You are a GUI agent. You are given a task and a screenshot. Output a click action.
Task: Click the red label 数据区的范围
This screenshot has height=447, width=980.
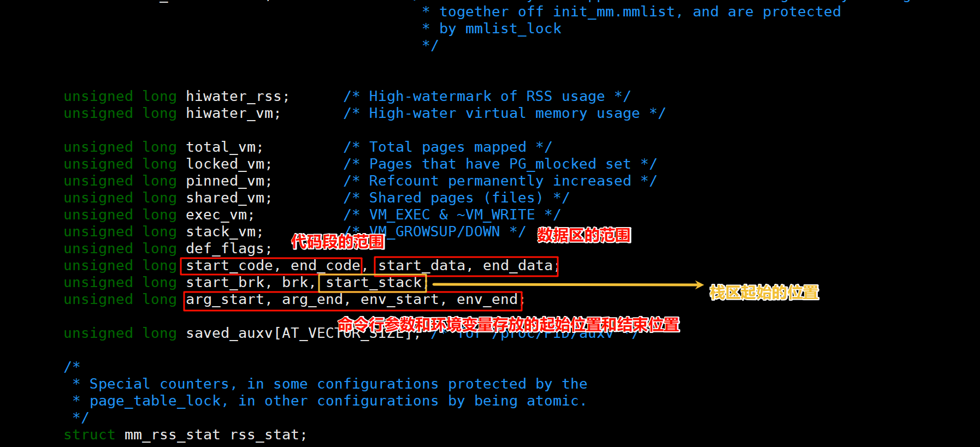point(584,235)
